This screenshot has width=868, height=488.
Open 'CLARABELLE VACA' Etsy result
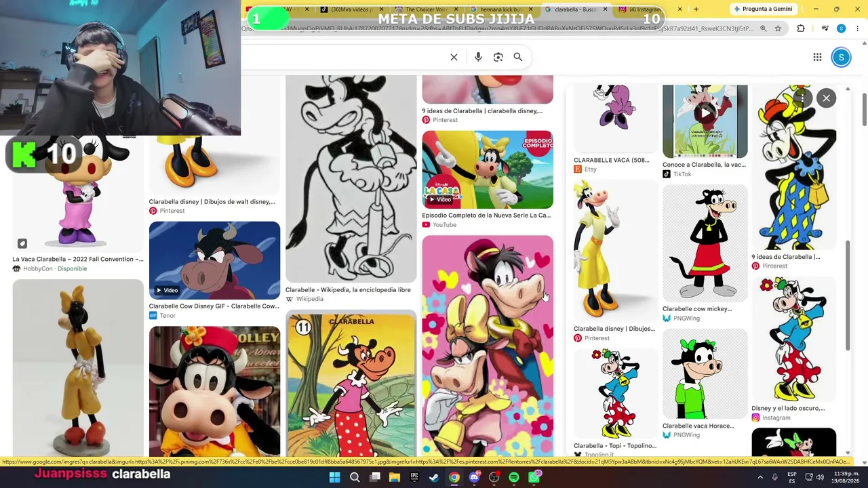click(x=612, y=161)
